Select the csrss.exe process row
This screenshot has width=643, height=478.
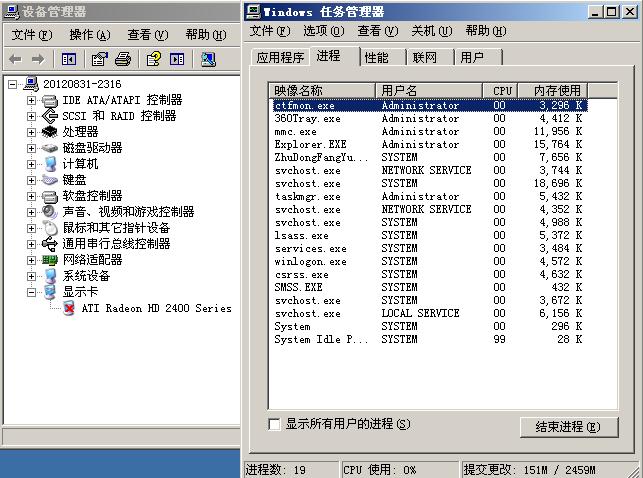429,274
